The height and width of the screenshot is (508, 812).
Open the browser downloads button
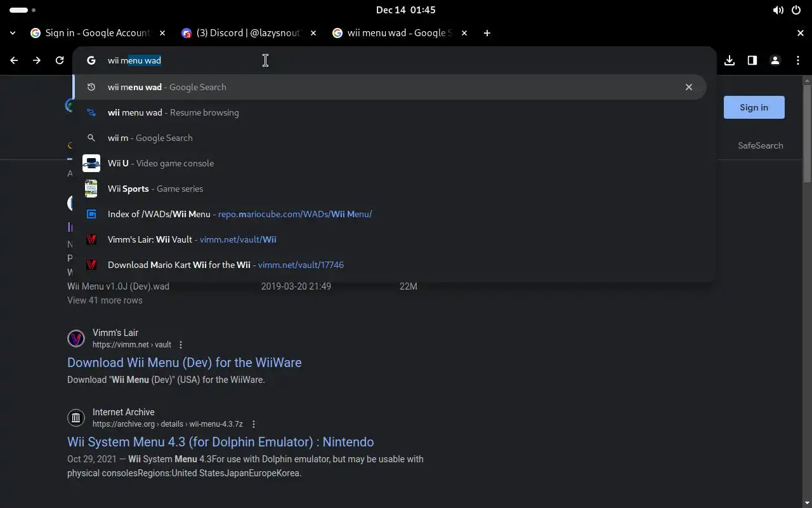coord(730,60)
